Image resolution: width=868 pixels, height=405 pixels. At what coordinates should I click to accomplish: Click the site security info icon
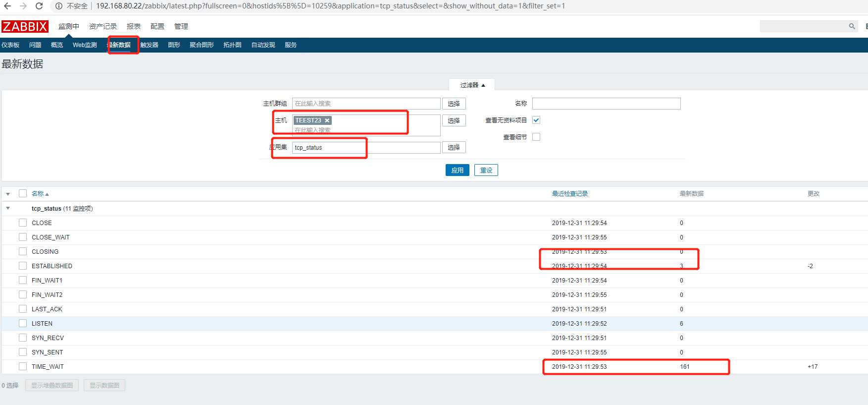58,6
